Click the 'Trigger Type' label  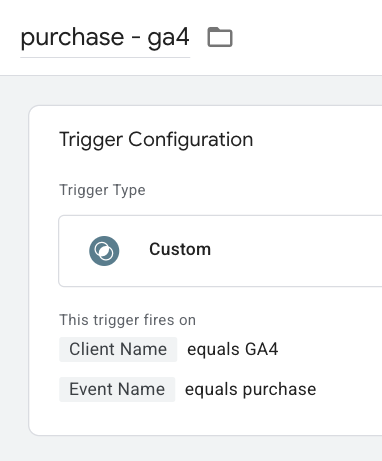click(102, 190)
